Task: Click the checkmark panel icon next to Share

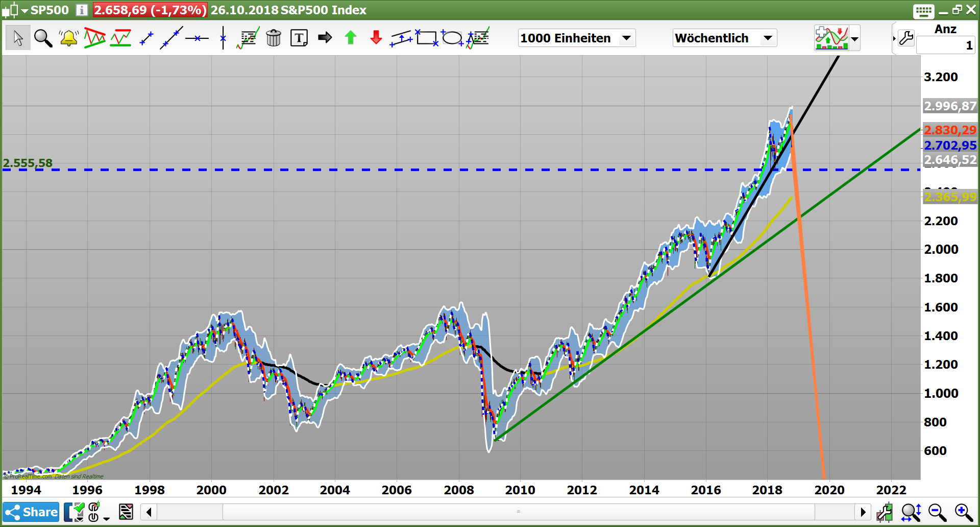Action: (x=75, y=512)
